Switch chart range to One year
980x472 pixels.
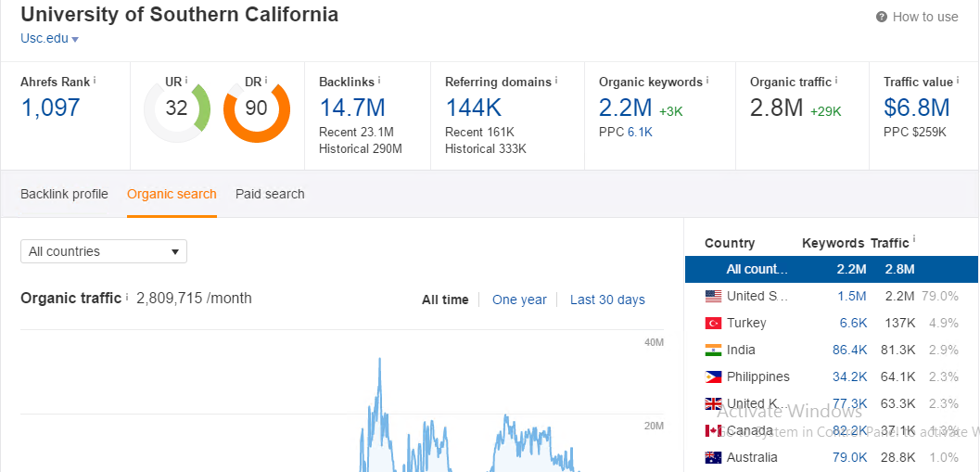coord(519,300)
